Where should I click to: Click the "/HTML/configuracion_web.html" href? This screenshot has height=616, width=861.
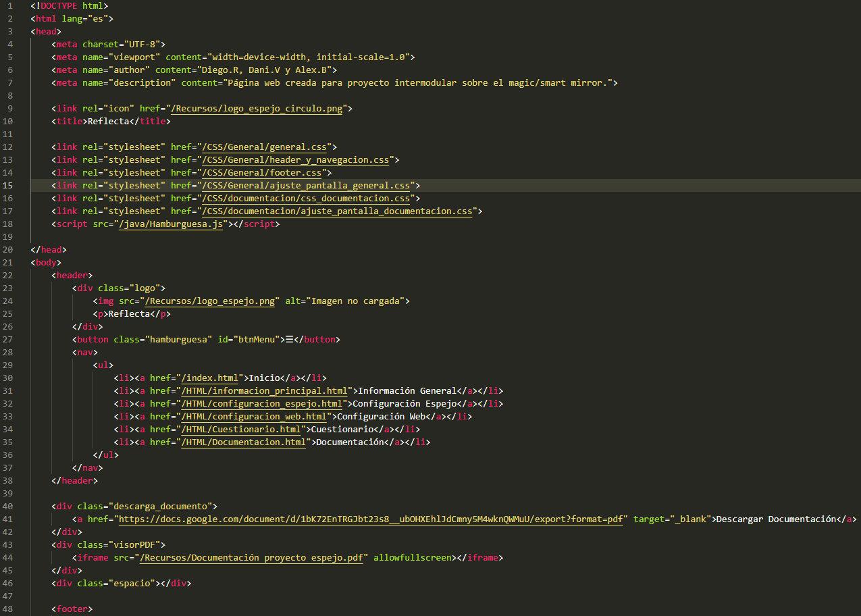pyautogui.click(x=254, y=416)
